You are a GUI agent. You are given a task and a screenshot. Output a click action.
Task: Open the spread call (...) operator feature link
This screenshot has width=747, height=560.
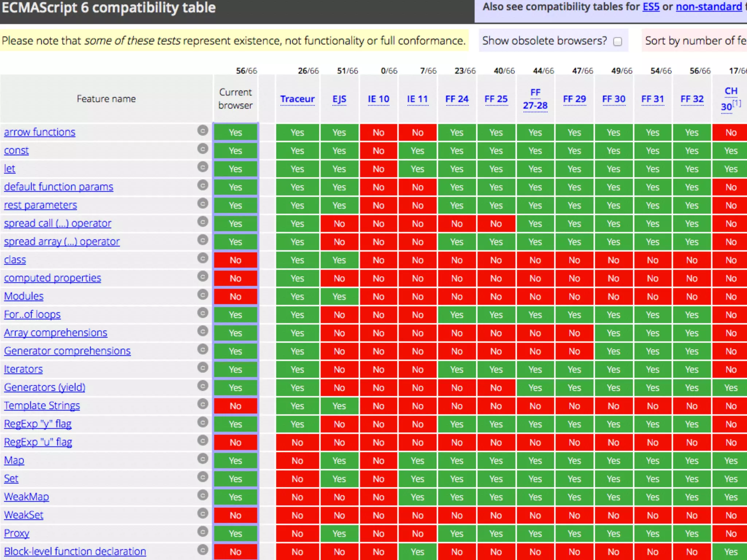click(58, 223)
